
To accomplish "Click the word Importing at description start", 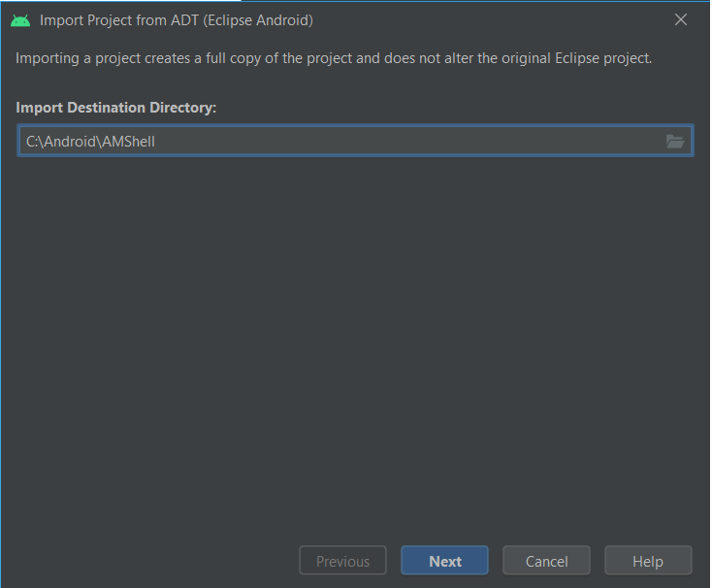I will pyautogui.click(x=47, y=58).
